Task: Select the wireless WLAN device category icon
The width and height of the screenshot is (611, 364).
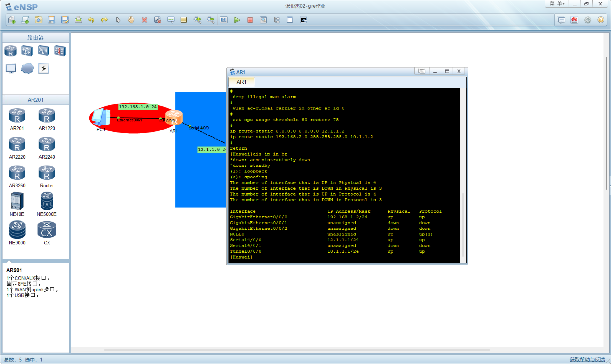Action: [43, 51]
